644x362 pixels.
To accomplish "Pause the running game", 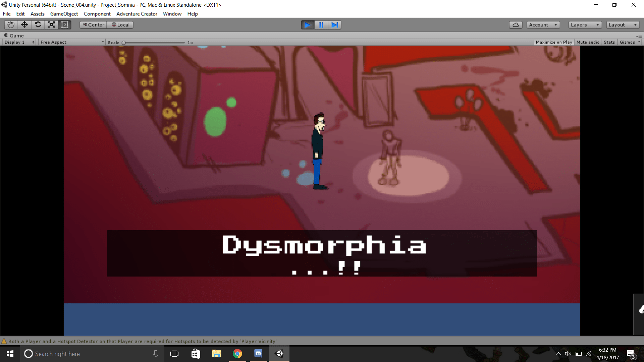I will pyautogui.click(x=321, y=25).
